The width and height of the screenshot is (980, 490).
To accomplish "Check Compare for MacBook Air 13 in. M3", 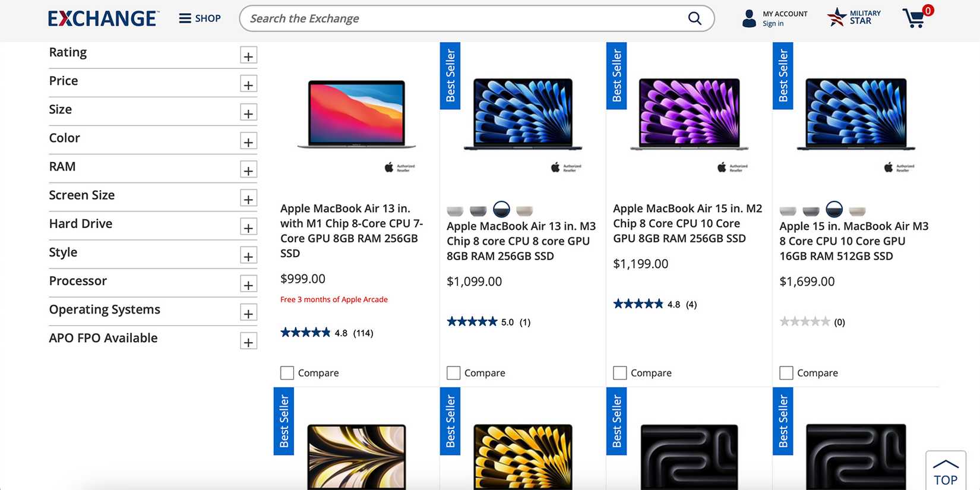I will point(453,373).
